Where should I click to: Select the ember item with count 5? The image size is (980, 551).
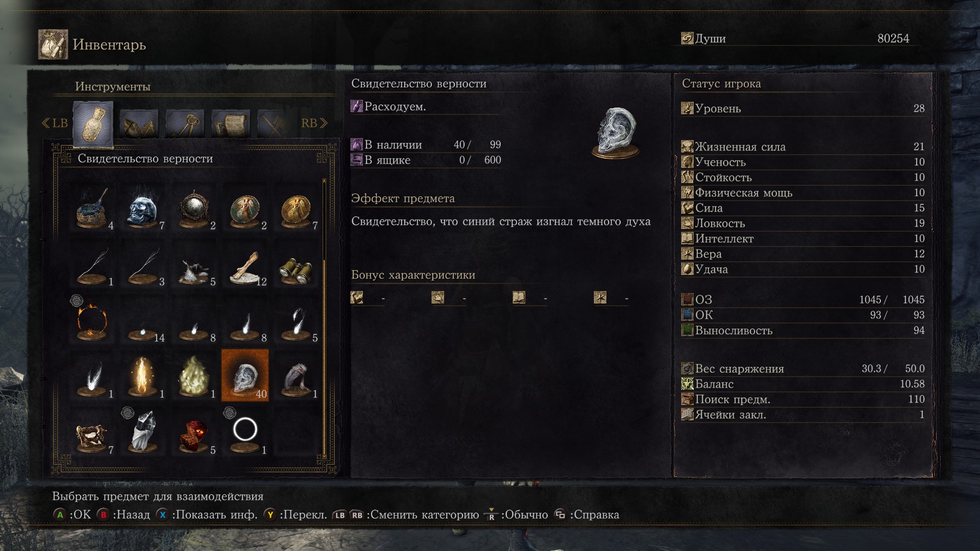coord(194,432)
